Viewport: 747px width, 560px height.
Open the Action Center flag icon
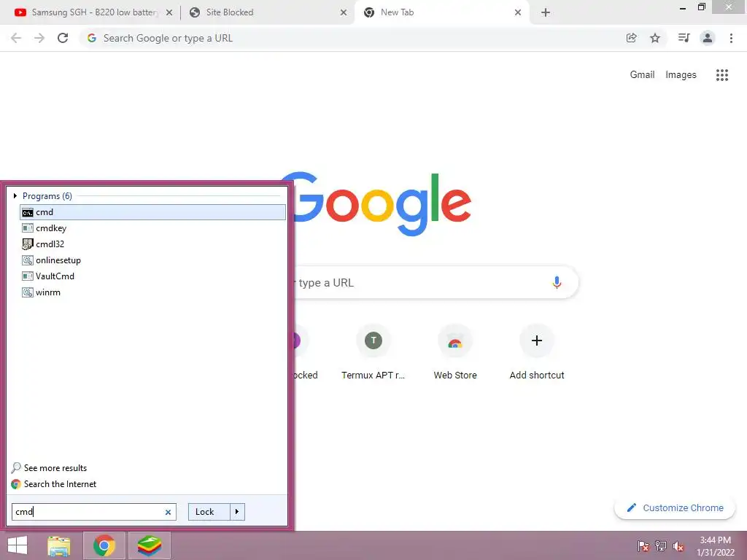pyautogui.click(x=643, y=546)
